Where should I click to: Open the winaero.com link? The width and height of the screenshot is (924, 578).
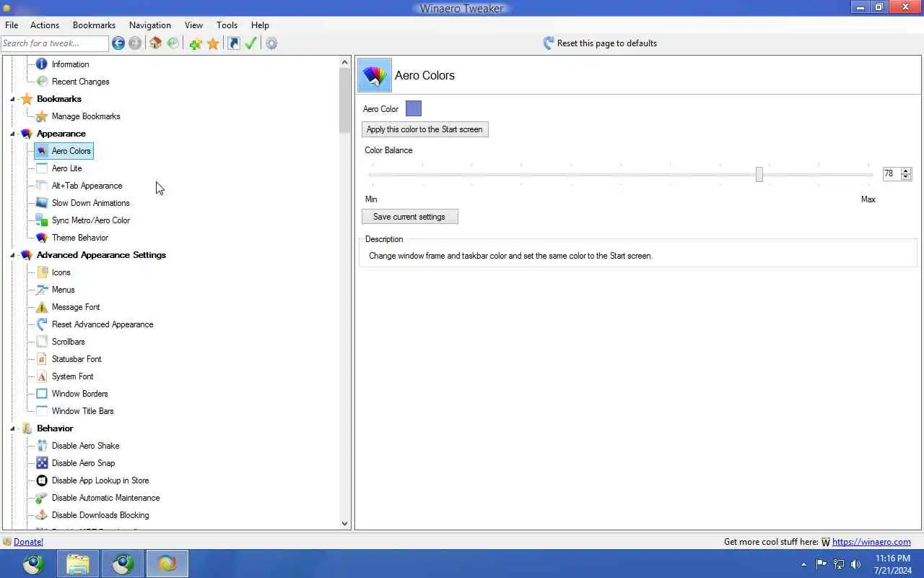871,542
